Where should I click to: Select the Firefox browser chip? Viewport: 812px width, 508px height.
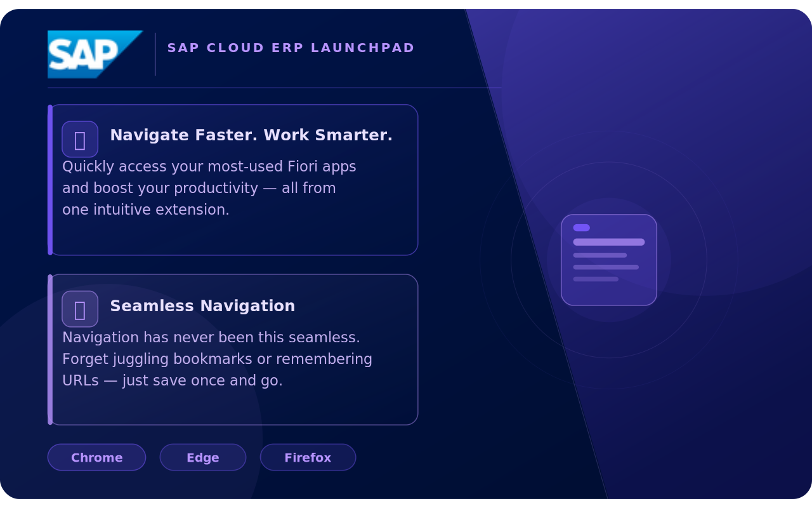pos(308,457)
